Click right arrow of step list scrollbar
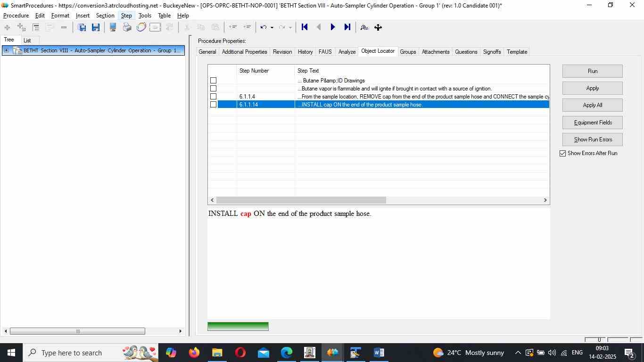 [x=545, y=200]
